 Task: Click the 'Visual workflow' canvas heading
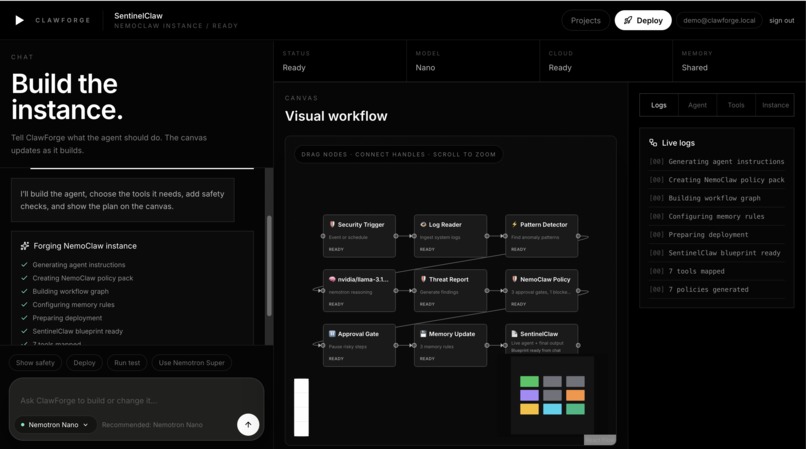336,116
